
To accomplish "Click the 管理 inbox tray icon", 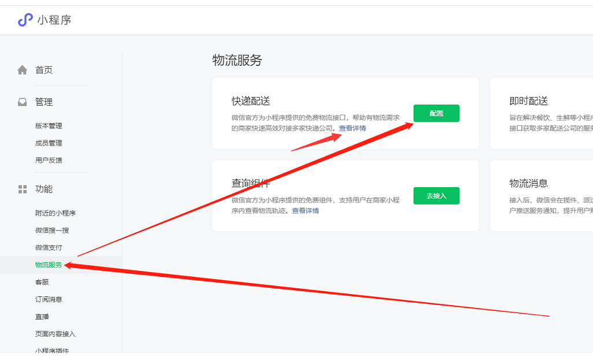I will (23, 102).
